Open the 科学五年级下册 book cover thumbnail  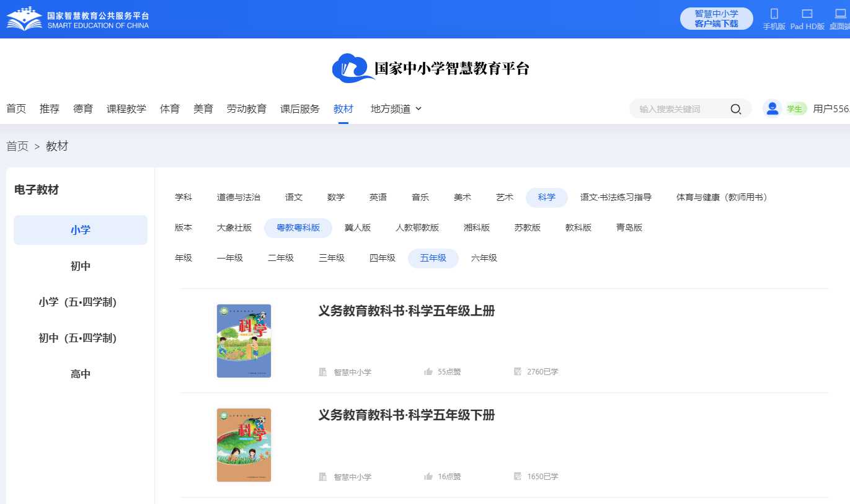244,445
